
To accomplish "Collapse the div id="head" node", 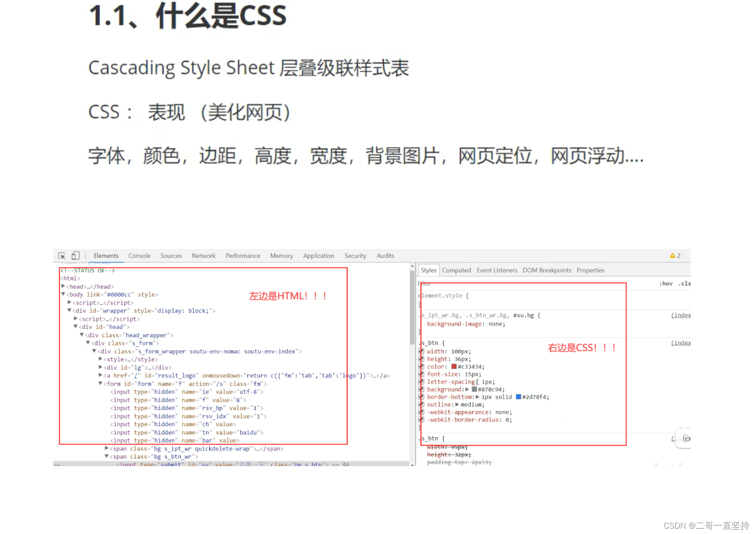I will point(76,327).
